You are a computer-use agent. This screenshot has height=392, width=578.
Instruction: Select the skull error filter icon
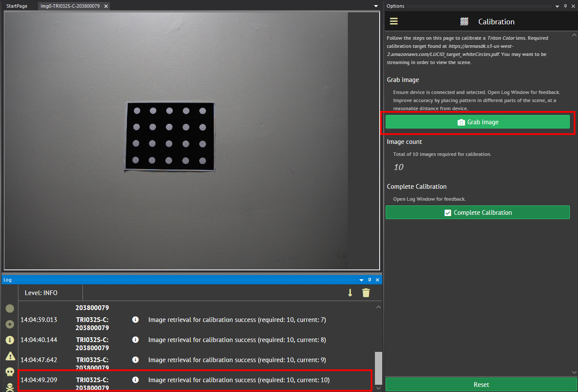9,372
